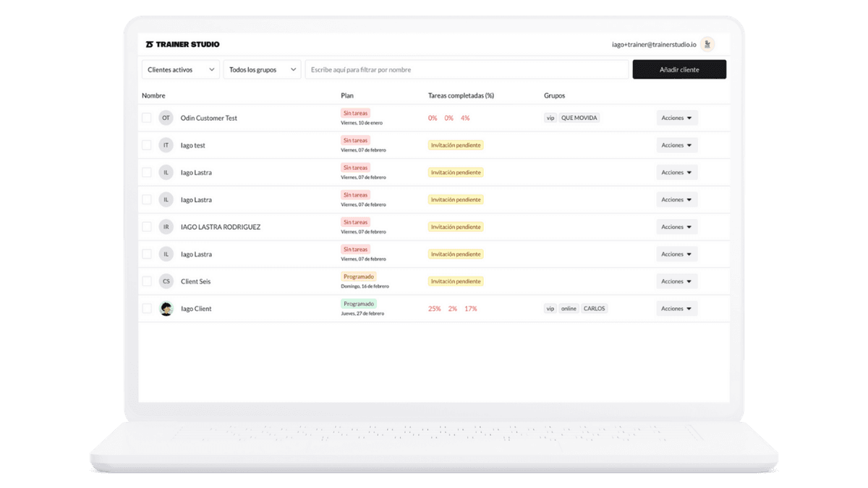The width and height of the screenshot is (868, 488).
Task: Select the checkbox for Odin Customer Test
Action: tap(145, 117)
